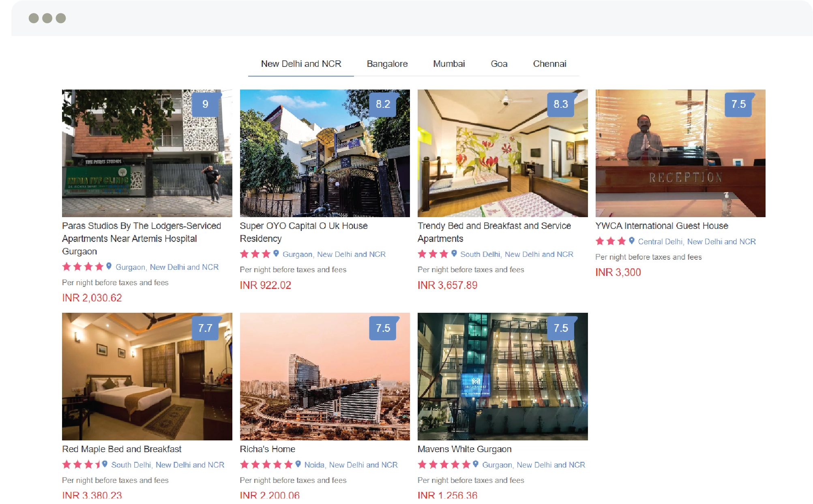Click the 8.3 score badge on Trendy Bed and Breakfast

pyautogui.click(x=561, y=104)
